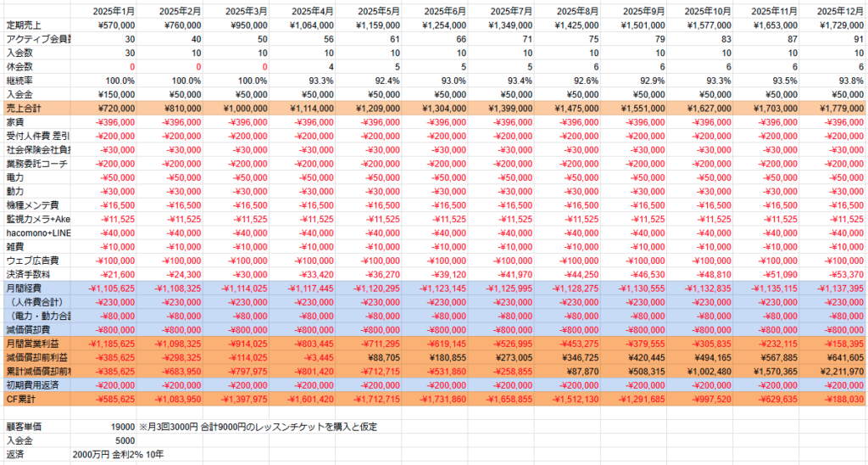The height and width of the screenshot is (465, 868).
Task: Click the 月間営業利益 row label
Action: point(36,344)
